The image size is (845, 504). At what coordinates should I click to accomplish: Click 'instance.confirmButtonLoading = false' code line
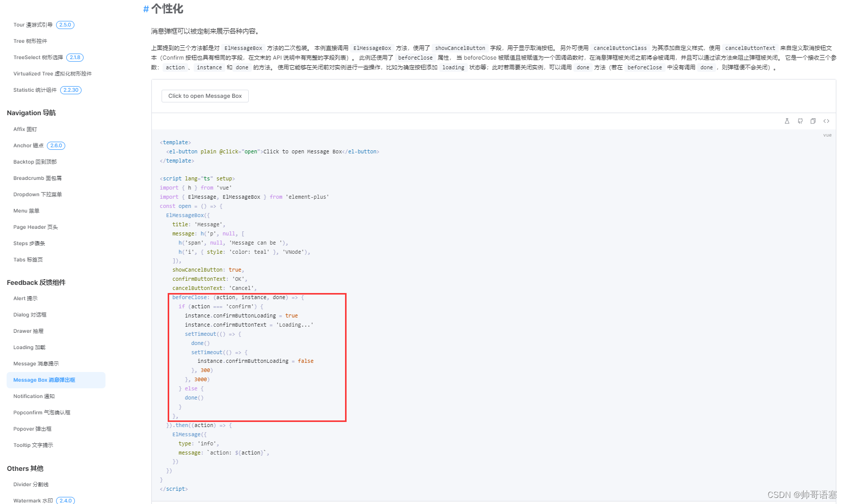255,361
